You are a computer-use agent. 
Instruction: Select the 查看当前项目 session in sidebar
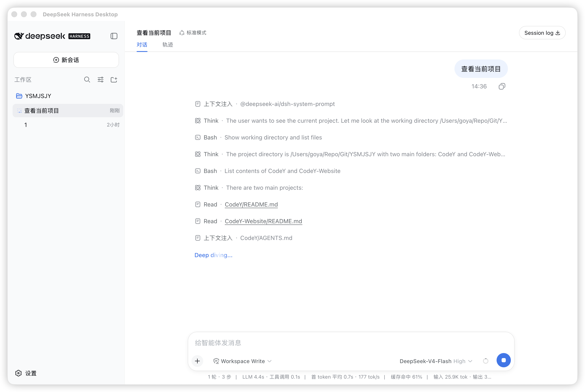(68, 111)
